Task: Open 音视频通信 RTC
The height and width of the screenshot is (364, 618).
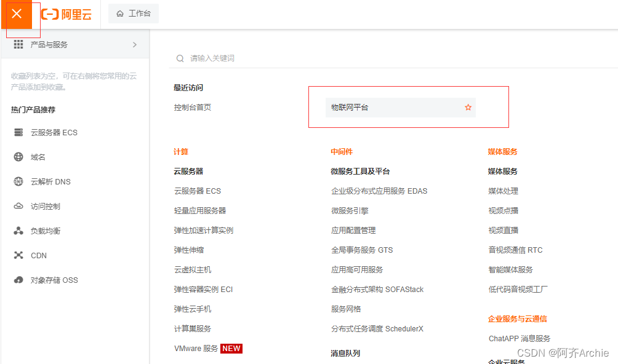Action: click(x=515, y=250)
